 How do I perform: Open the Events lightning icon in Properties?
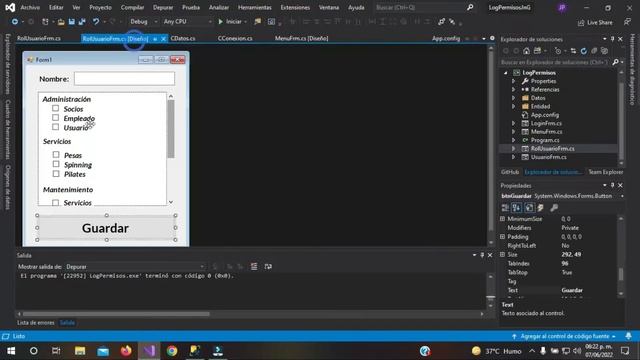point(541,208)
